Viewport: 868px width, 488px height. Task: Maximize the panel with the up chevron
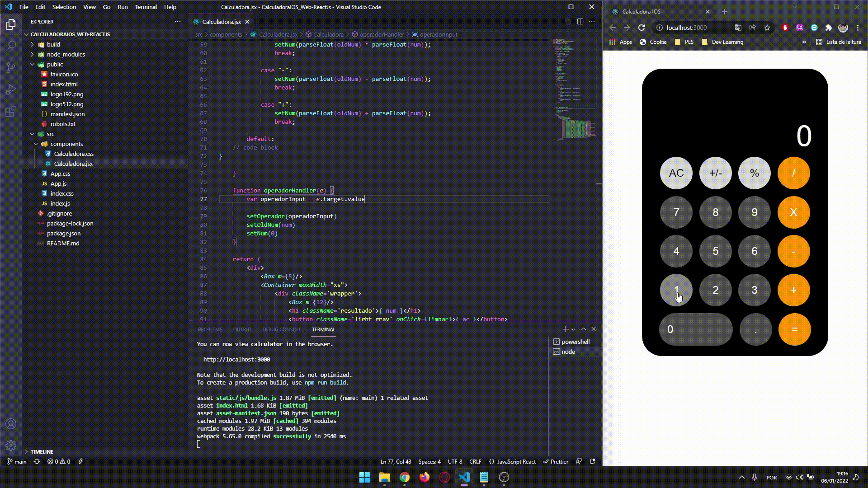[x=584, y=329]
